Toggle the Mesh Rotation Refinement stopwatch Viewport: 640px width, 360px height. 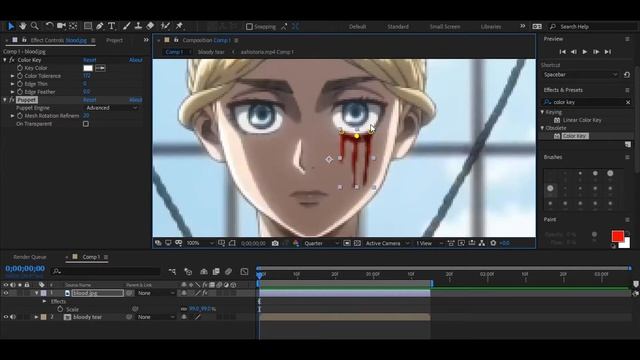tap(20, 116)
